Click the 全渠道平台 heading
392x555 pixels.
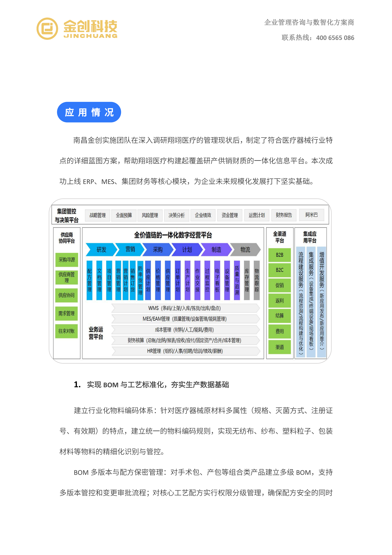point(280,237)
